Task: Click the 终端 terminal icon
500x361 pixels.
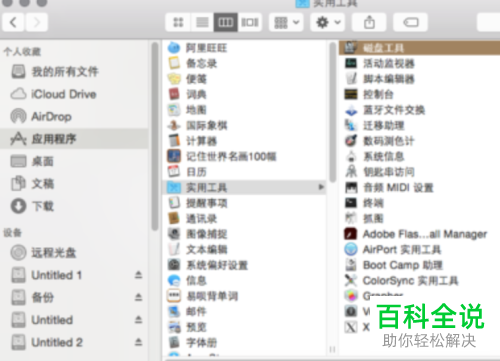Action: pos(351,203)
